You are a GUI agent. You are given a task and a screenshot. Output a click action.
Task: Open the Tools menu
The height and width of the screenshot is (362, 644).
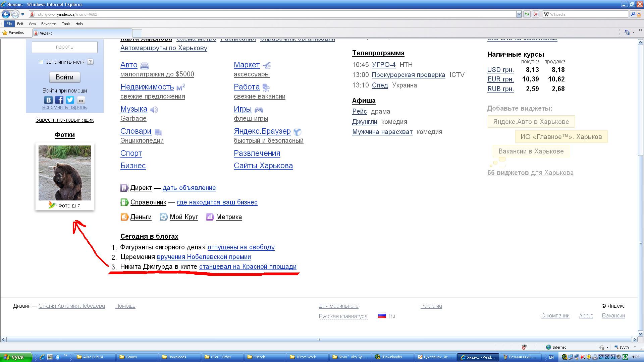(x=66, y=24)
